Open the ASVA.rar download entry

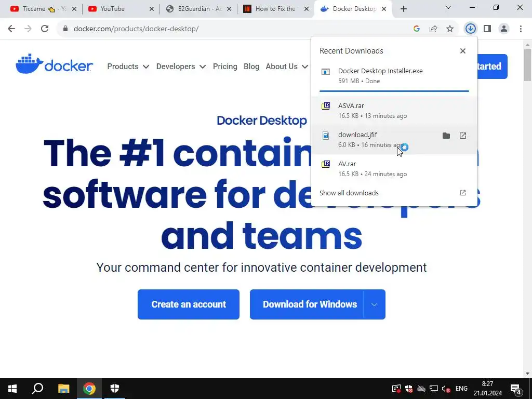(x=394, y=111)
